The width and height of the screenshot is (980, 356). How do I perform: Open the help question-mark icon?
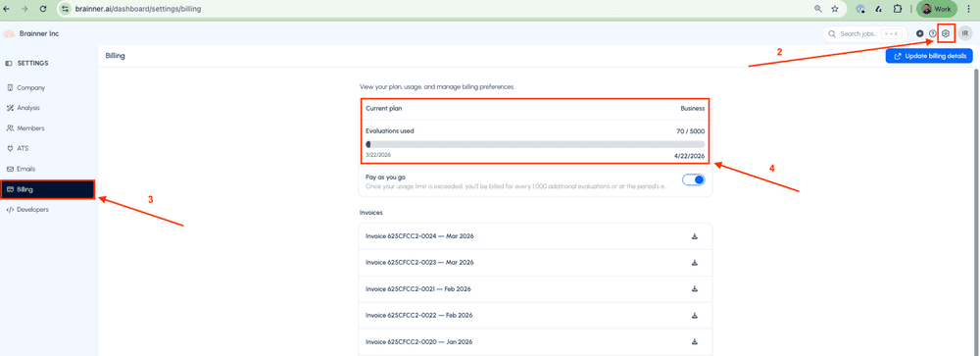[x=933, y=33]
